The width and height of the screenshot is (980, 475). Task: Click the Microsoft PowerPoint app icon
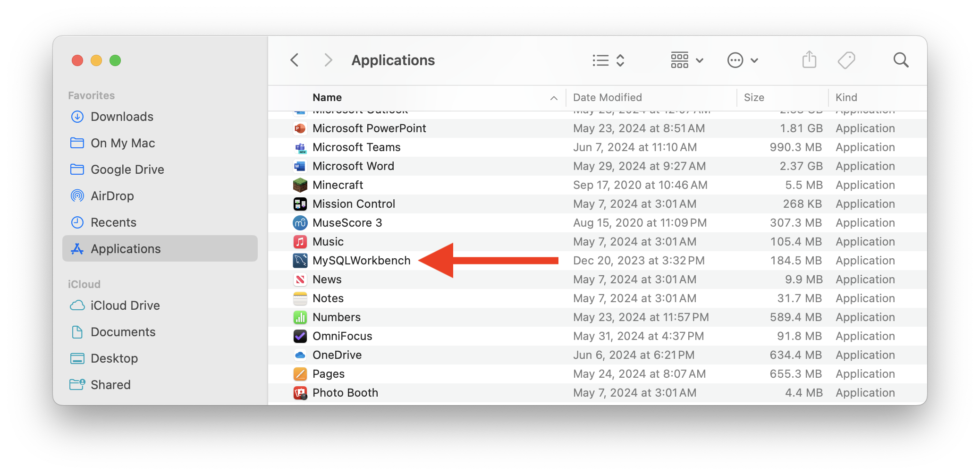[x=300, y=128]
